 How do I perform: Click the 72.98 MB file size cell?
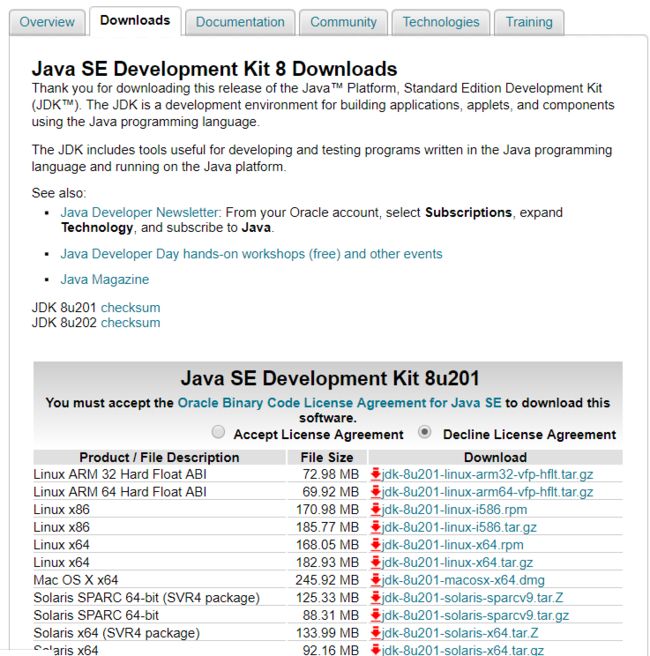pos(331,474)
